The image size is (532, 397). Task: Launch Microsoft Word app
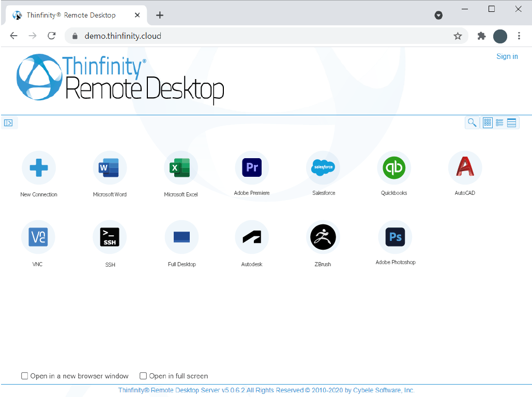(110, 167)
